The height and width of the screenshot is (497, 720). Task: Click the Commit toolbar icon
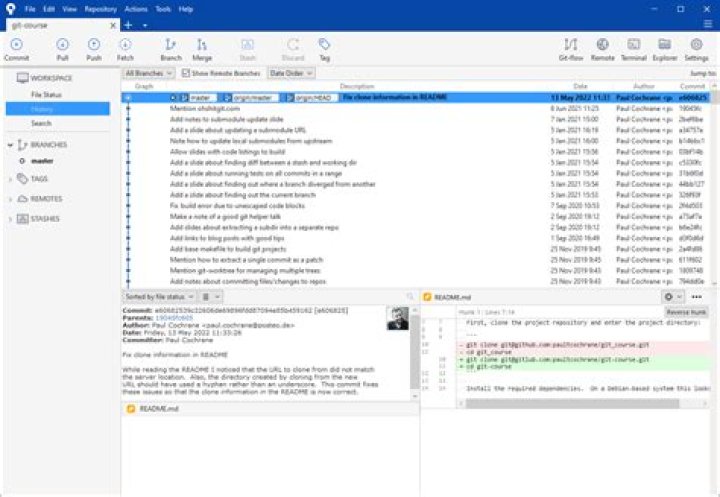[17, 49]
